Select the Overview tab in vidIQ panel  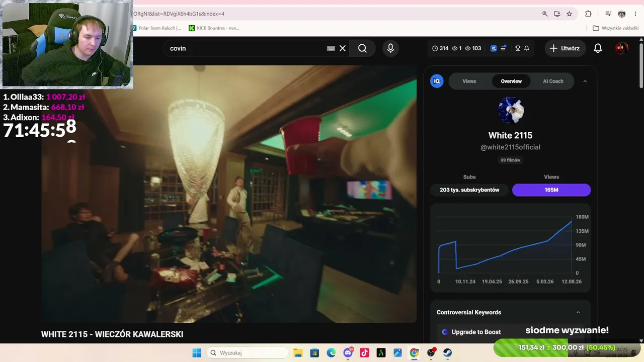click(x=511, y=81)
